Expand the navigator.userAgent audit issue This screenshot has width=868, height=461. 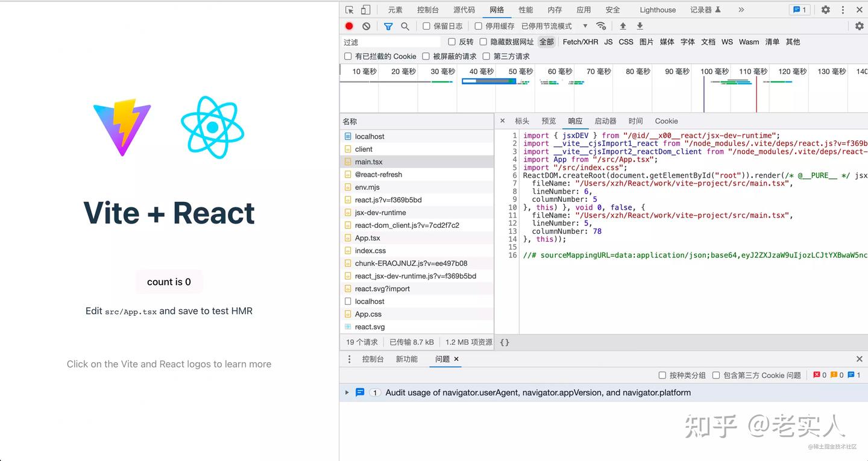[347, 392]
